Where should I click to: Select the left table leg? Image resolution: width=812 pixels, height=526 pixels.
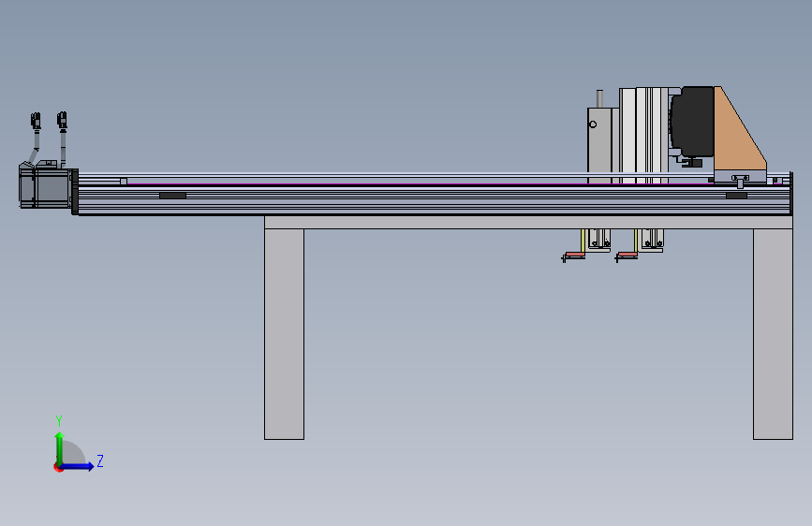(x=285, y=334)
